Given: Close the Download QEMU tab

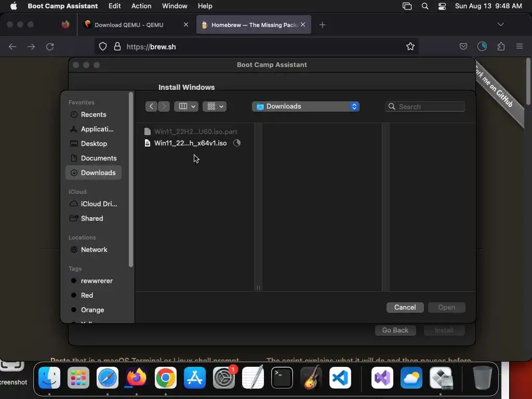Looking at the screenshot, I should click(186, 25).
